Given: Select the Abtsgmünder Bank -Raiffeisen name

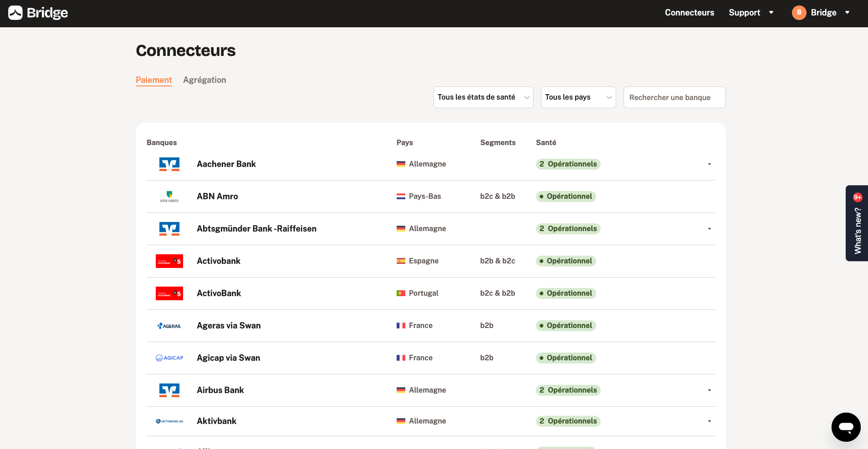Looking at the screenshot, I should point(256,229).
